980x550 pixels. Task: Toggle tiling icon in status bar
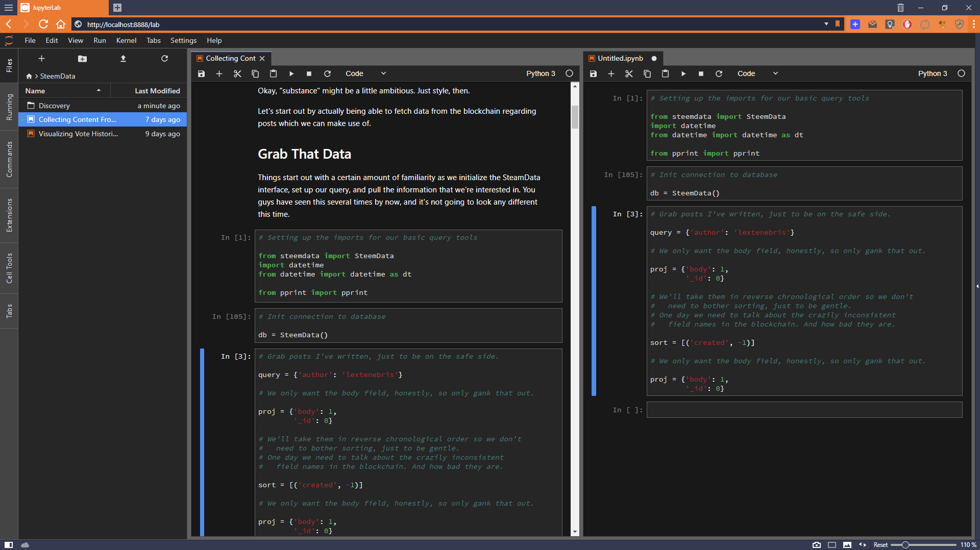click(832, 545)
